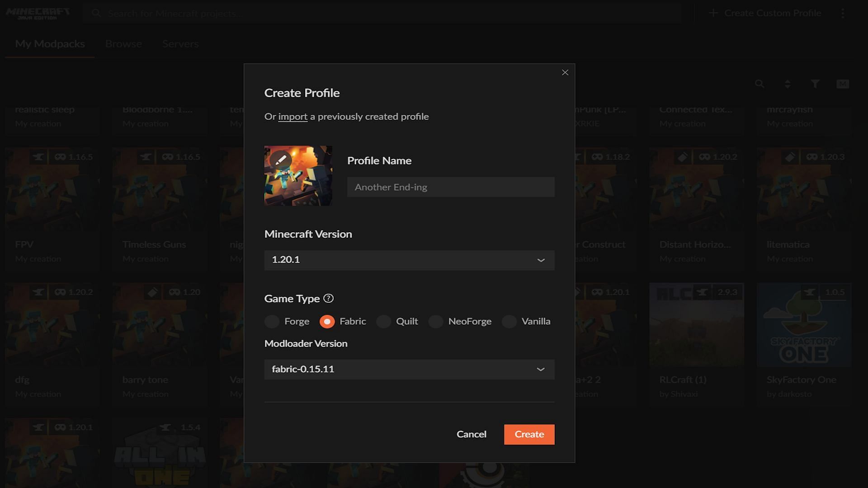Click the modpack list search icon
The image size is (868, 488).
click(x=760, y=84)
